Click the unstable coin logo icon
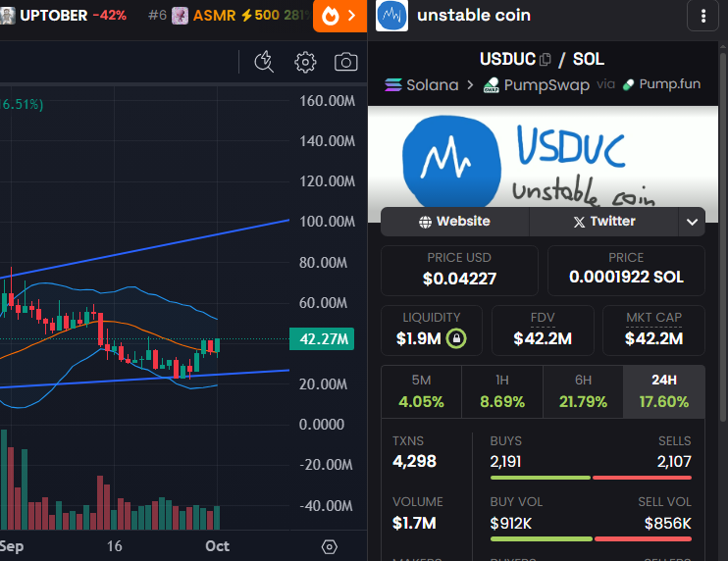Viewport: 728px width, 561px height. 391,16
